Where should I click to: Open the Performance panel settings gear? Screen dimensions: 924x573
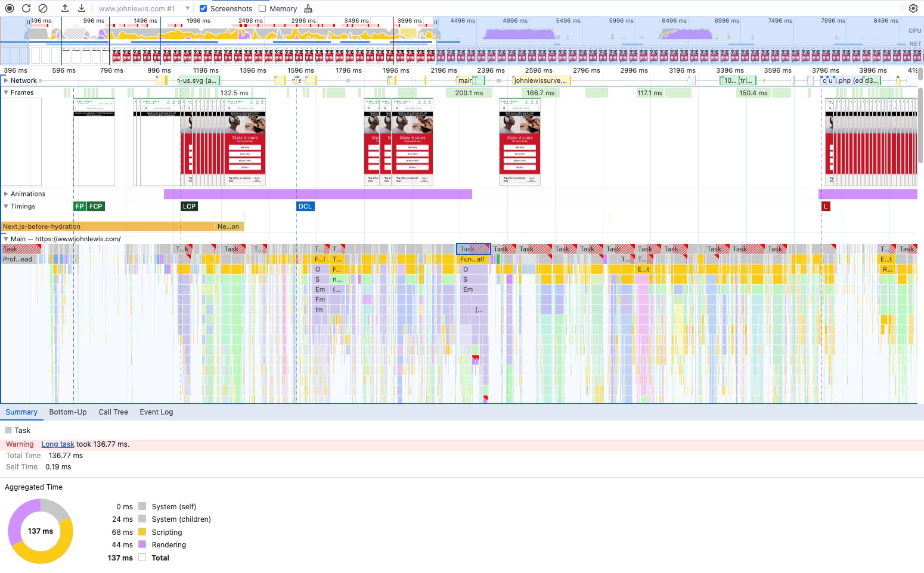click(x=914, y=8)
